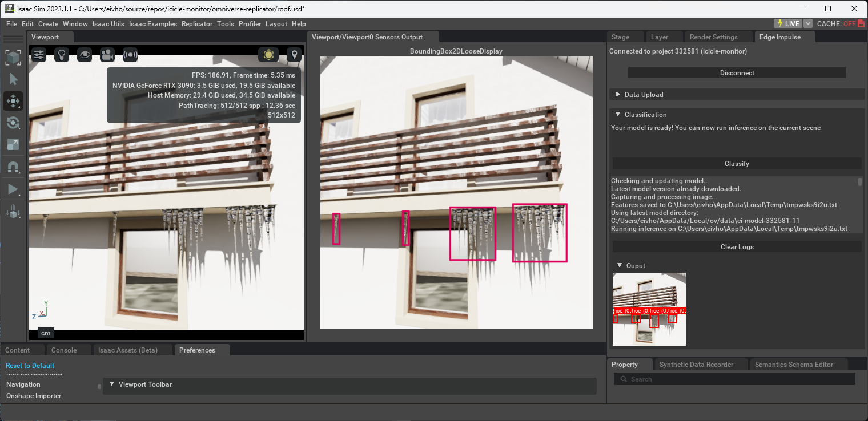868x421 pixels.
Task: Open the Create menu
Action: pos(49,24)
